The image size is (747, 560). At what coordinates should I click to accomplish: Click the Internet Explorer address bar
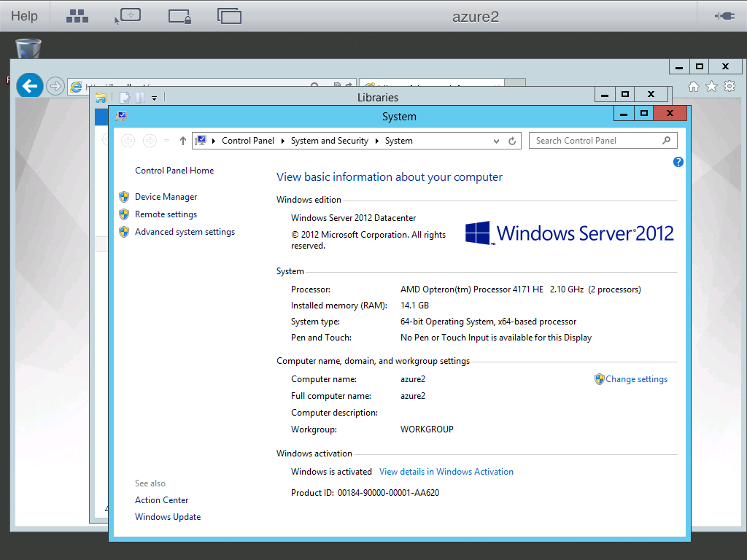(x=212, y=84)
